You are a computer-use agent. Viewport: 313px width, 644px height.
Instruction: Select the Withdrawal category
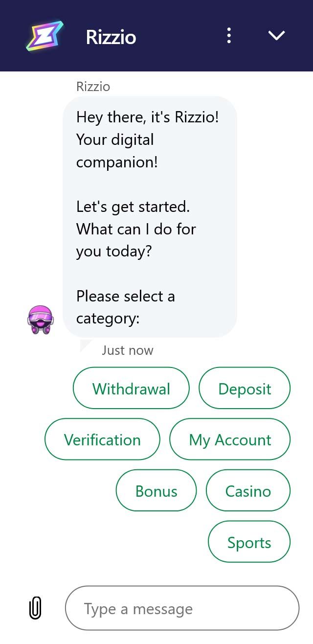click(131, 389)
